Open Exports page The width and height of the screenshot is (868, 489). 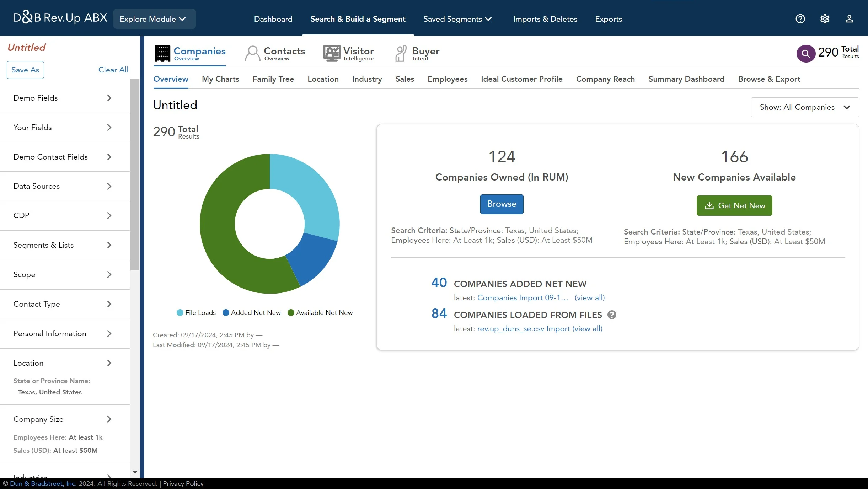click(x=609, y=19)
